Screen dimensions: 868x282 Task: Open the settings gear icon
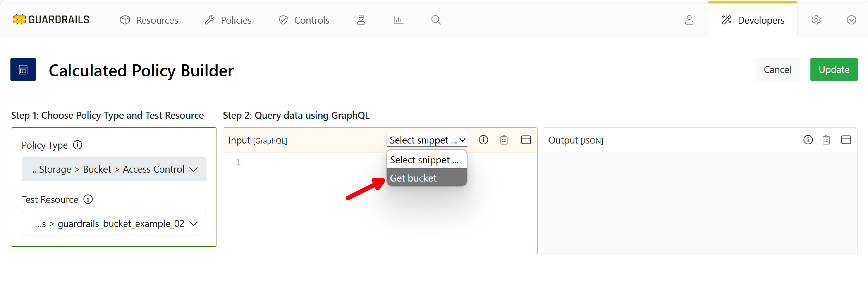[x=816, y=20]
